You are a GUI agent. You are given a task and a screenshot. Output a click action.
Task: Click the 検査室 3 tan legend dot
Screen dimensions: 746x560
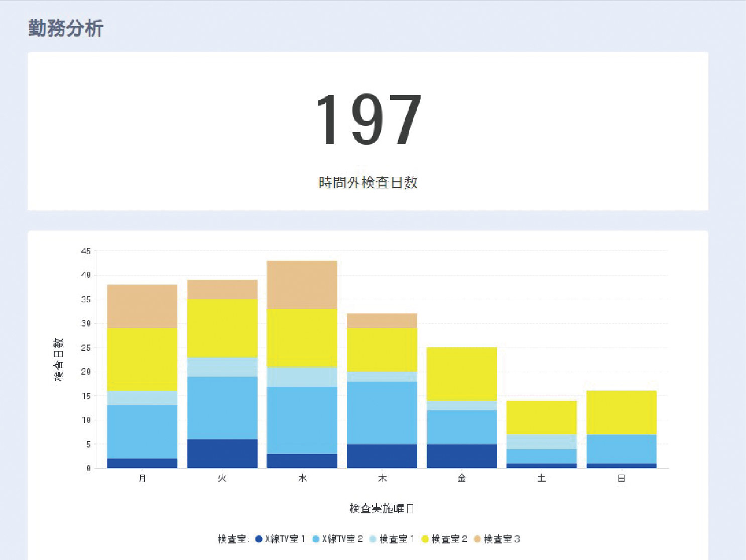coord(477,539)
